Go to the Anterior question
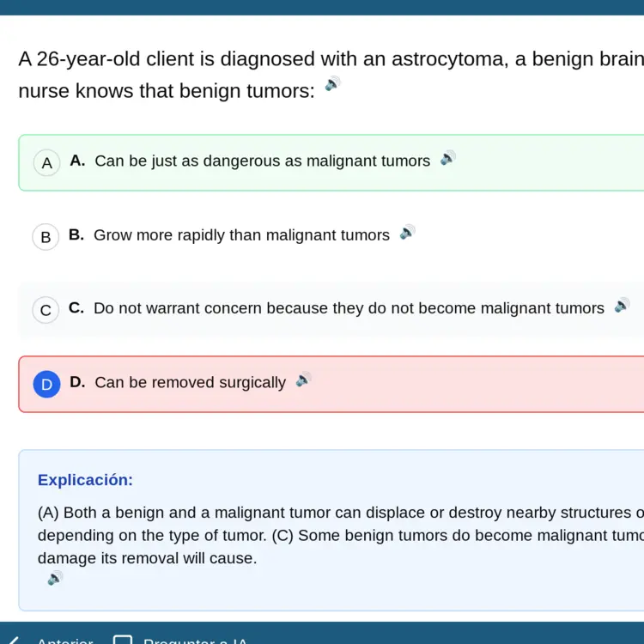 [65, 641]
